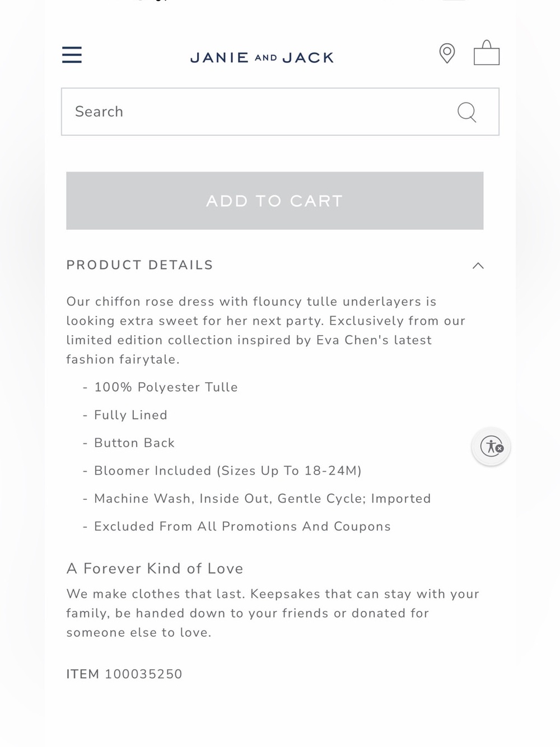Screen dimensions: 560x747
Task: Click the Bloomer Included sizes line
Action: (228, 471)
